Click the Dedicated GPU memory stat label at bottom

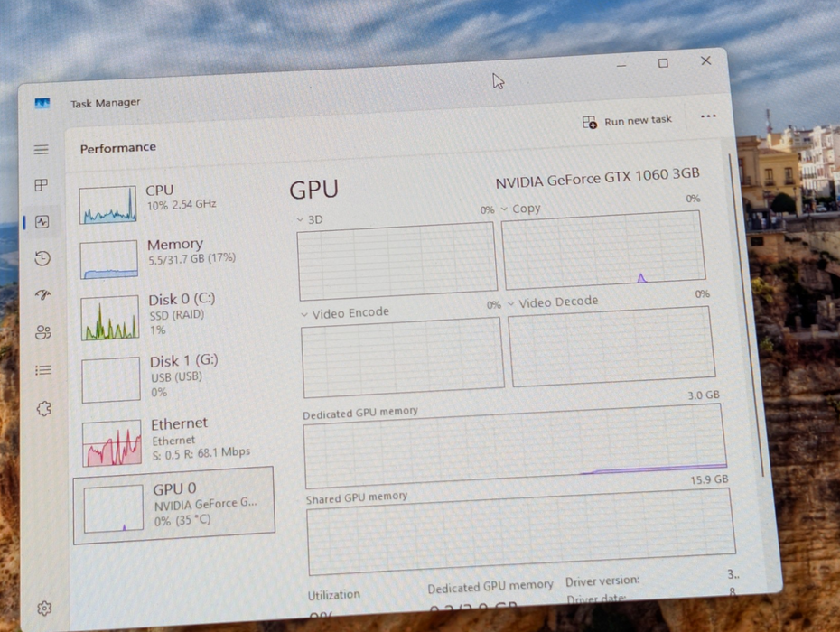(490, 587)
